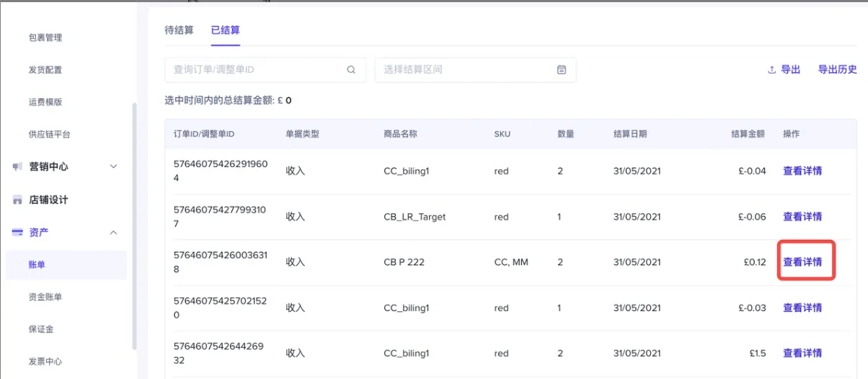Focus the 查询订单/调整单ID search field
The image size is (868, 379).
coord(265,70)
